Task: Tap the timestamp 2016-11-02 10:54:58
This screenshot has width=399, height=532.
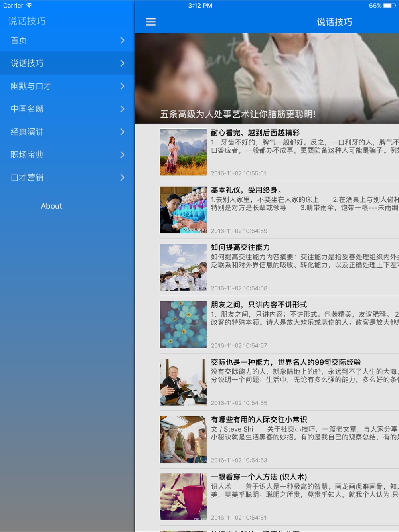Action: (x=239, y=288)
